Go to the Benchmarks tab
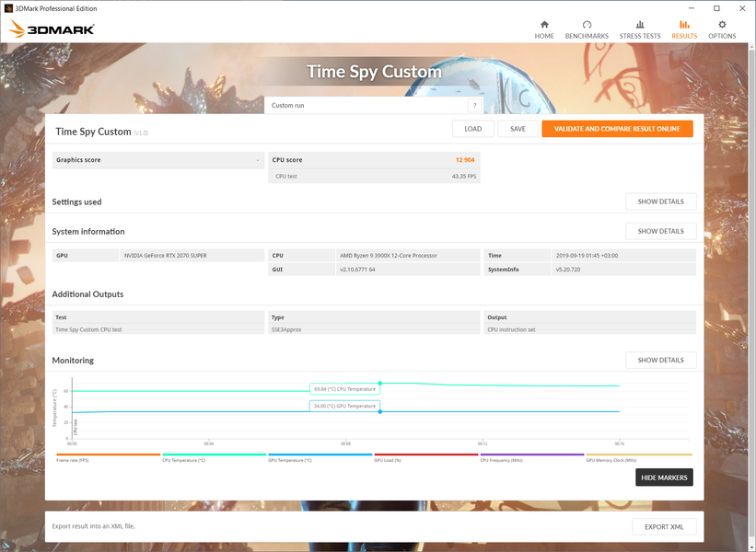The image size is (756, 552). [x=587, y=29]
